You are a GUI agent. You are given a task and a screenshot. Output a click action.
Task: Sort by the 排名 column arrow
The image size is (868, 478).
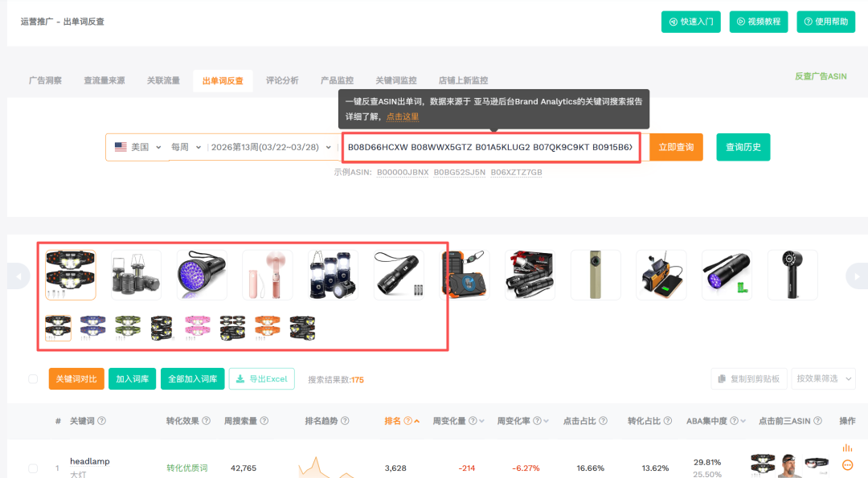[x=417, y=421]
